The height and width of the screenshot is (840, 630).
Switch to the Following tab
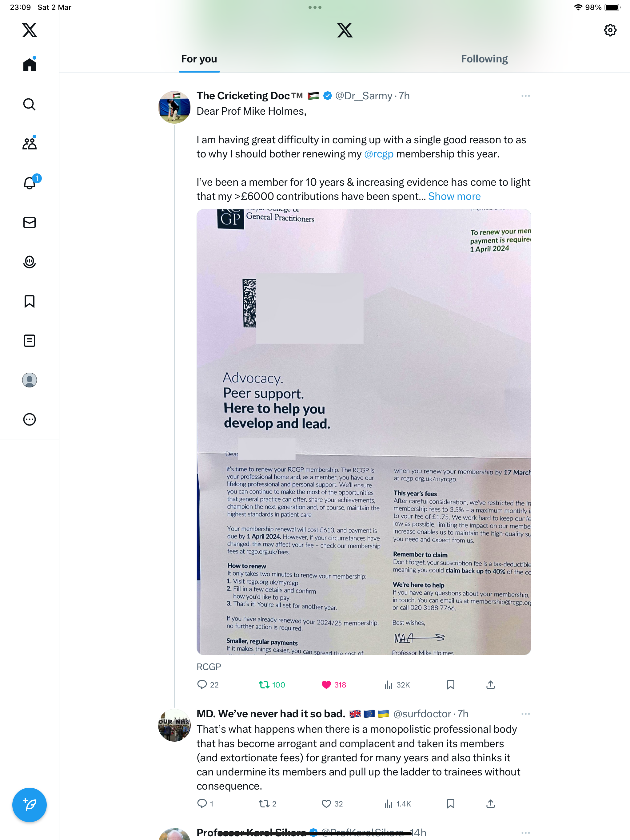[484, 59]
